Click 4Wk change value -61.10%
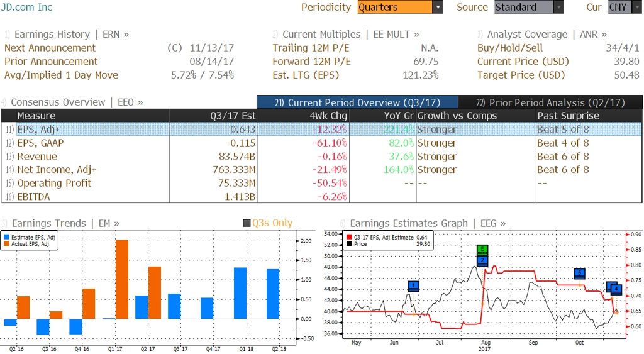This screenshot has height=354, width=644. coord(330,143)
